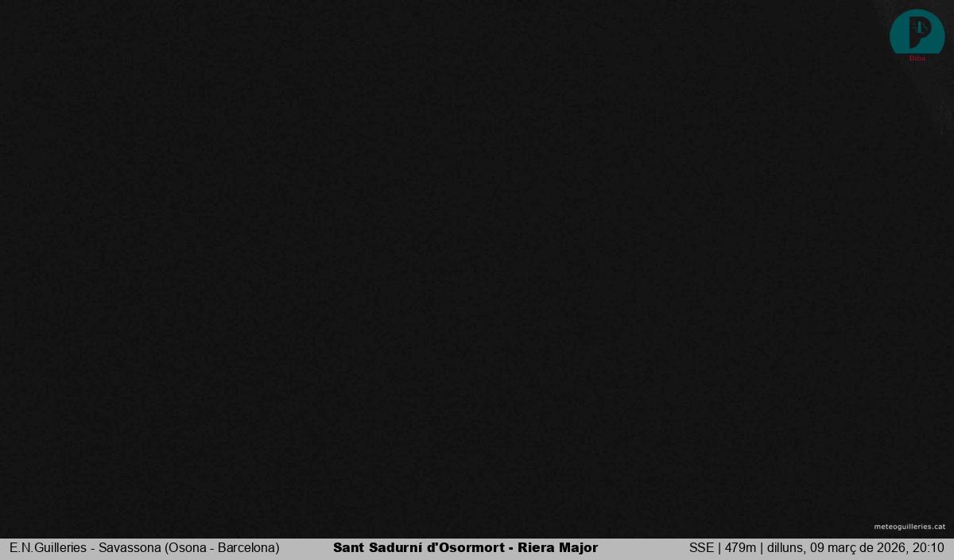Viewport: 954px width, 560px height.
Task: Click the month març in timestamp
Action: pos(846,548)
